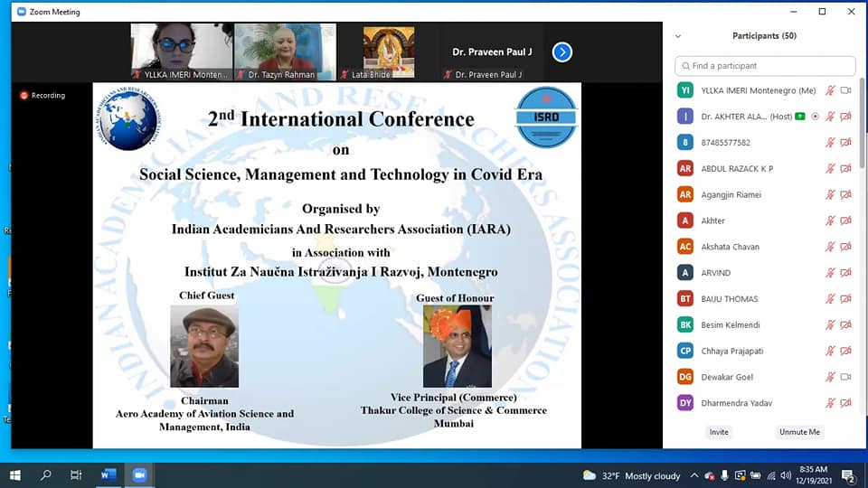The image size is (868, 488).
Task: Click muted mic icon for Dewakar Goel
Action: pyautogui.click(x=830, y=376)
